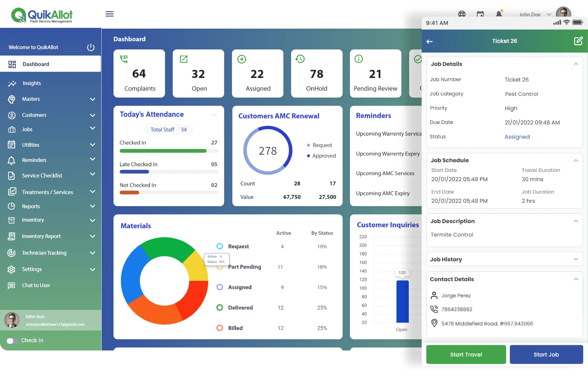
Task: Click the Chat to User icon
Action: (x=12, y=285)
